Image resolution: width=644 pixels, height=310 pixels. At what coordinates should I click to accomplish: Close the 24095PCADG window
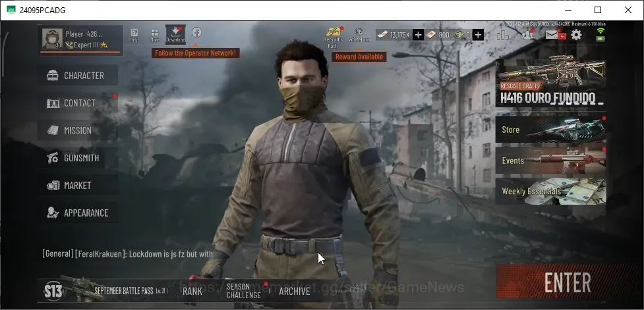click(x=628, y=10)
